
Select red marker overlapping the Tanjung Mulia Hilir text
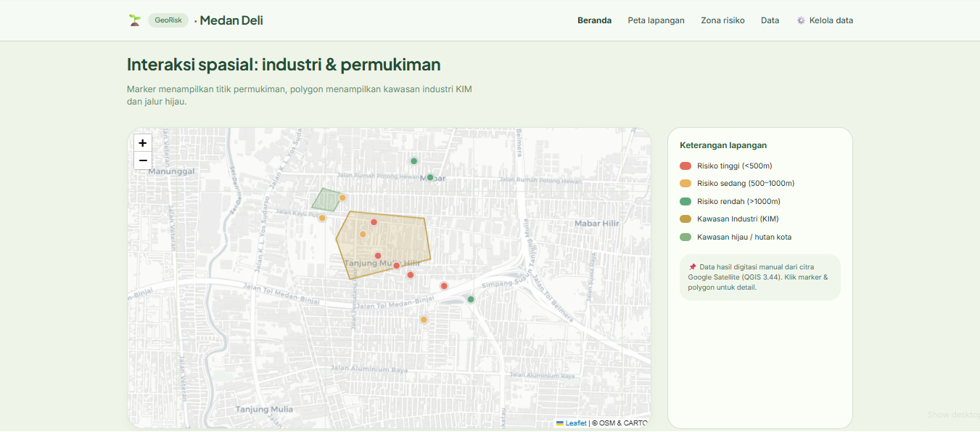coord(397,266)
